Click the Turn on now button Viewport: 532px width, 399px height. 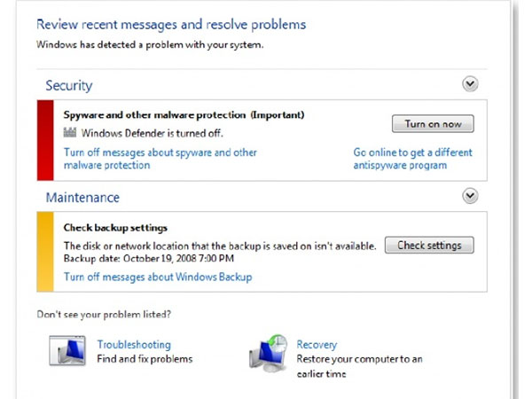tap(433, 124)
